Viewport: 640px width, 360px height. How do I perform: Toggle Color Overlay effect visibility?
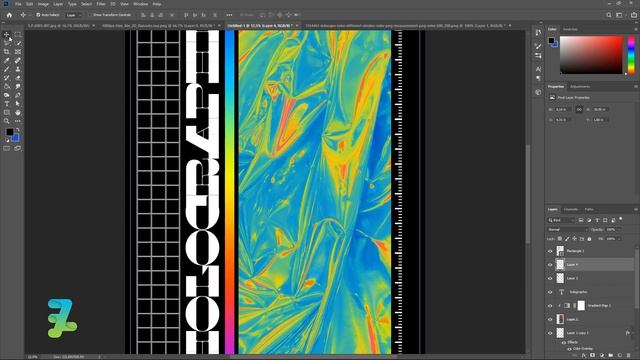tap(569, 349)
